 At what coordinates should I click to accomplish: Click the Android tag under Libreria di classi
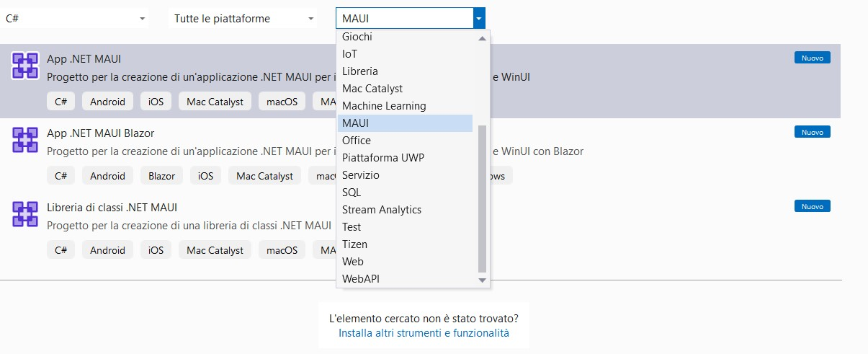[x=107, y=250]
